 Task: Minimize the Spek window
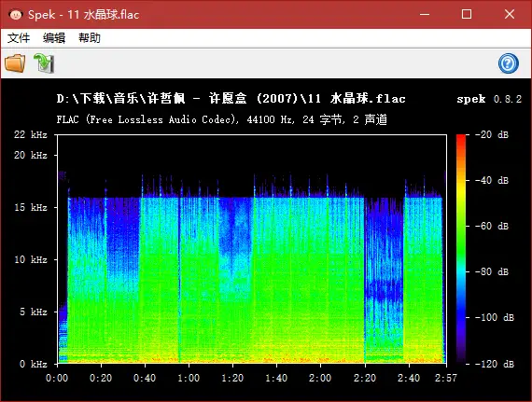[x=425, y=14]
